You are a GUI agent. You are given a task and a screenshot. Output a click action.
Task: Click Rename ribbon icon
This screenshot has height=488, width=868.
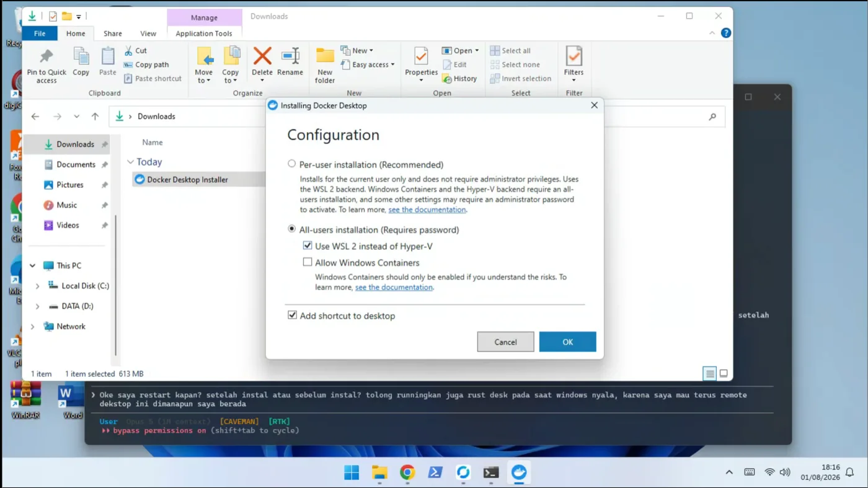coord(290,56)
